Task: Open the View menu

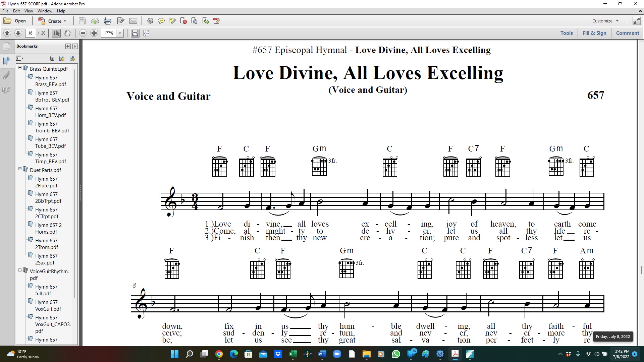Action: (29, 11)
